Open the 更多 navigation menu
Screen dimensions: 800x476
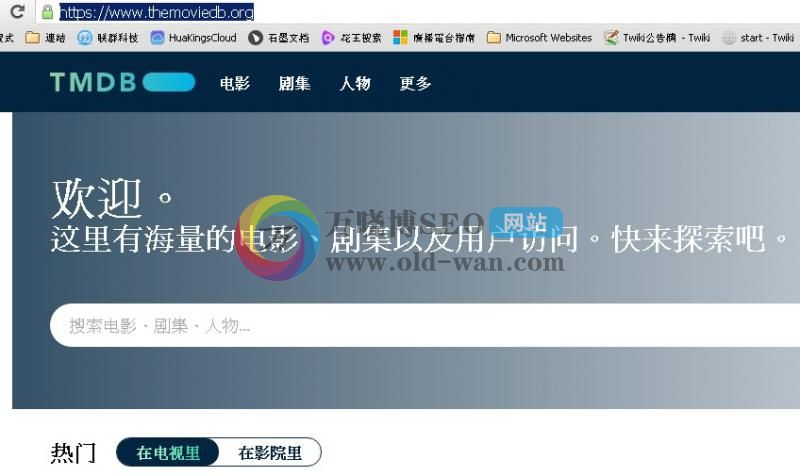pyautogui.click(x=415, y=83)
